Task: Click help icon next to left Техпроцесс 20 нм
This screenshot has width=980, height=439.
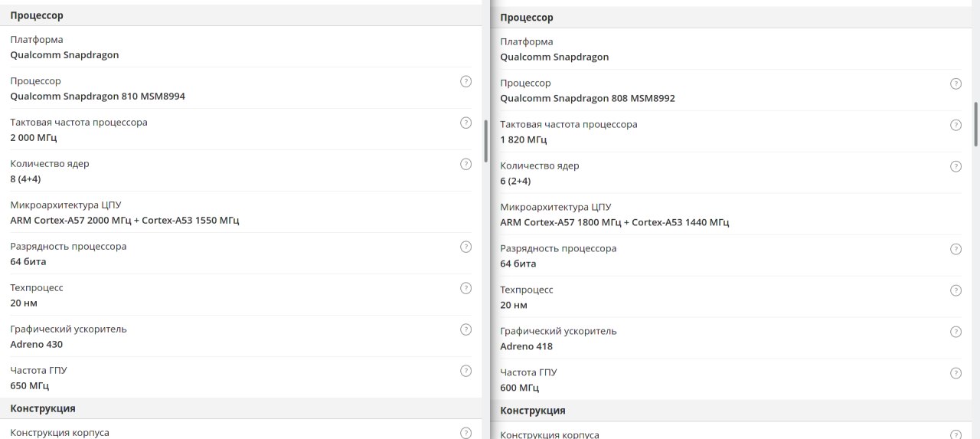Action: 465,288
